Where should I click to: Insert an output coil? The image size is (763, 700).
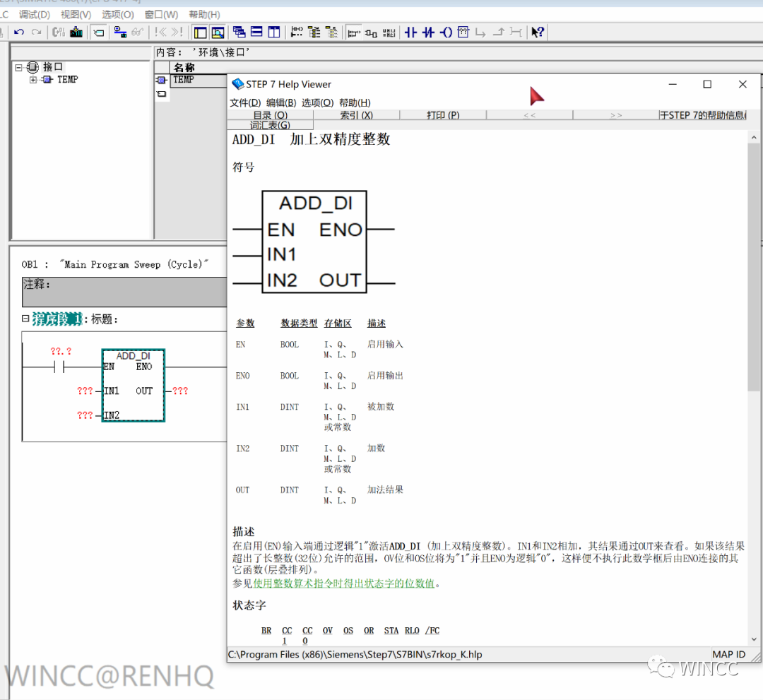[x=446, y=32]
